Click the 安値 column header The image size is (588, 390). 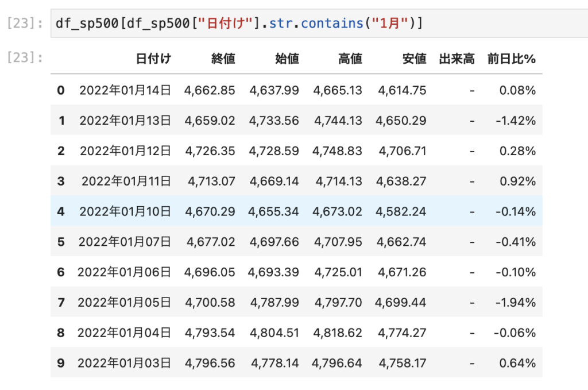click(x=415, y=59)
